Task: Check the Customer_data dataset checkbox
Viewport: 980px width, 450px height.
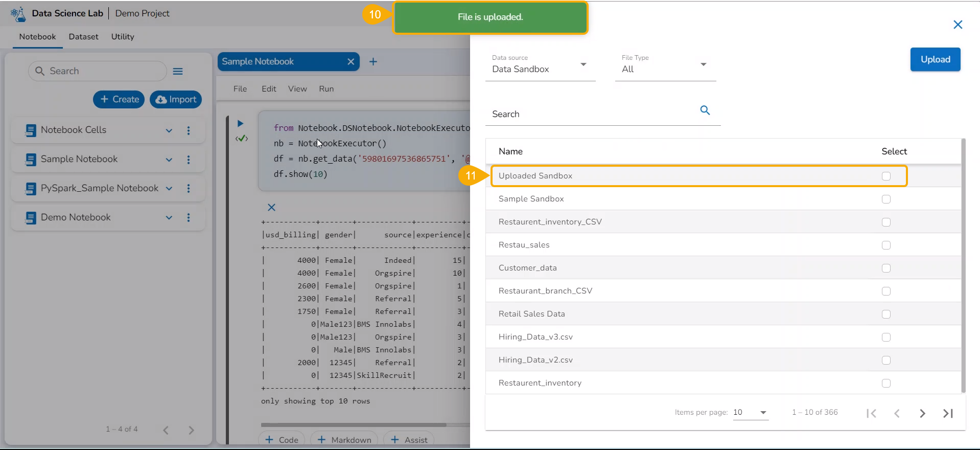Action: (x=886, y=268)
